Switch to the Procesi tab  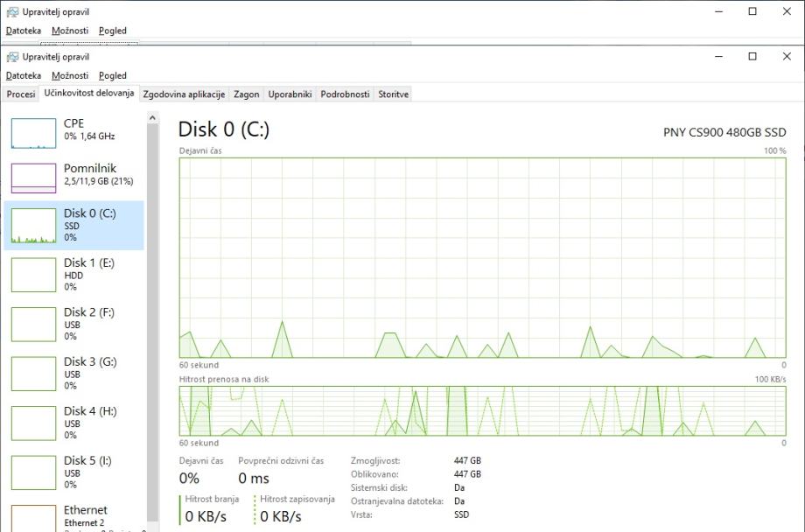[21, 94]
